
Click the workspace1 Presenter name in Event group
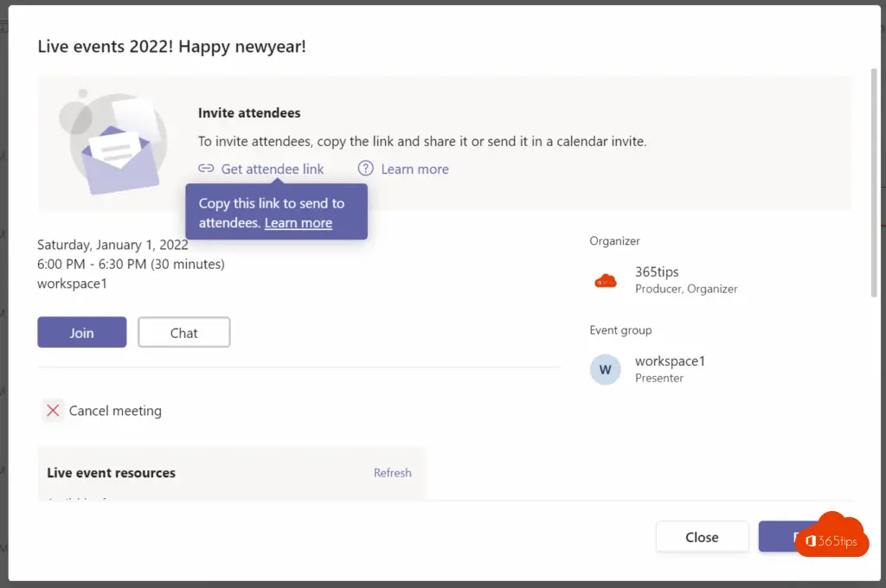click(x=670, y=361)
